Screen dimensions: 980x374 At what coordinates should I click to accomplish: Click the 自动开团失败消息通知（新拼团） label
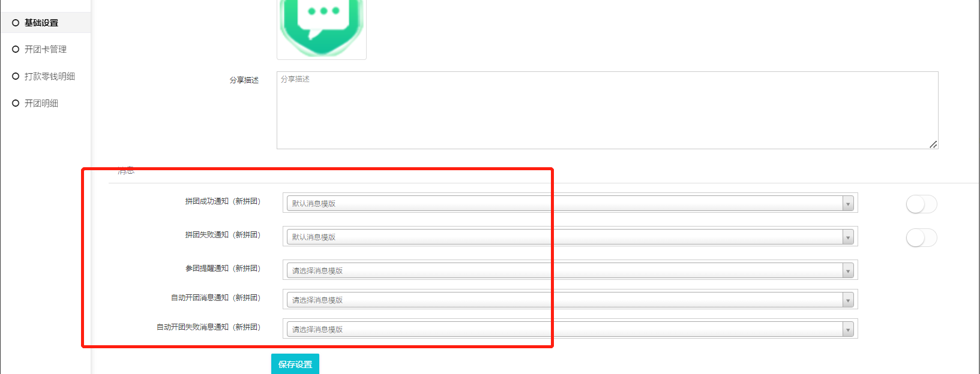coord(208,327)
